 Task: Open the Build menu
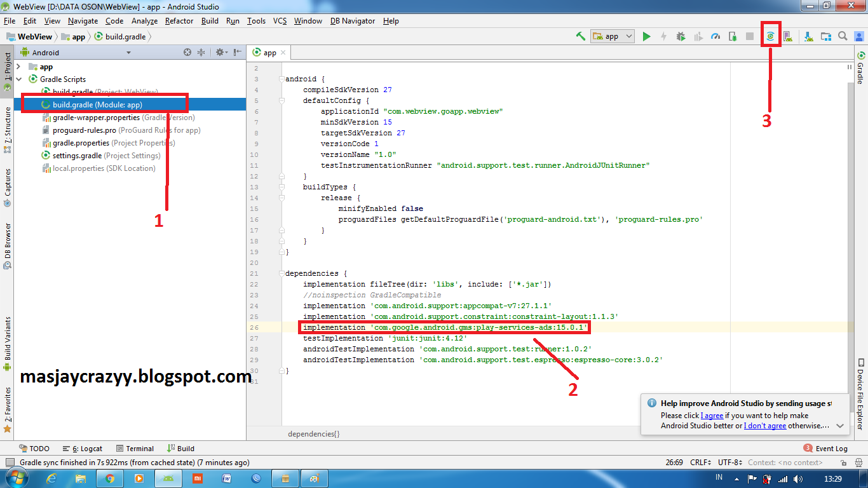[210, 21]
